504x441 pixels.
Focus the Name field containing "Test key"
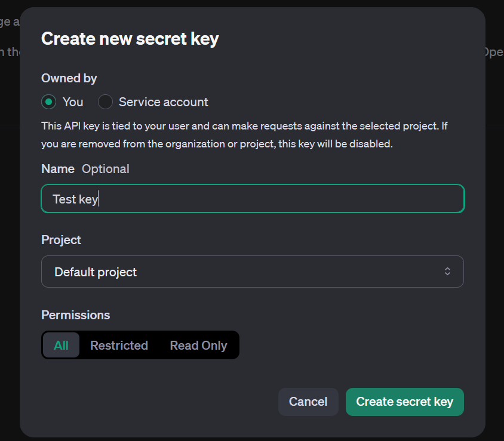252,199
